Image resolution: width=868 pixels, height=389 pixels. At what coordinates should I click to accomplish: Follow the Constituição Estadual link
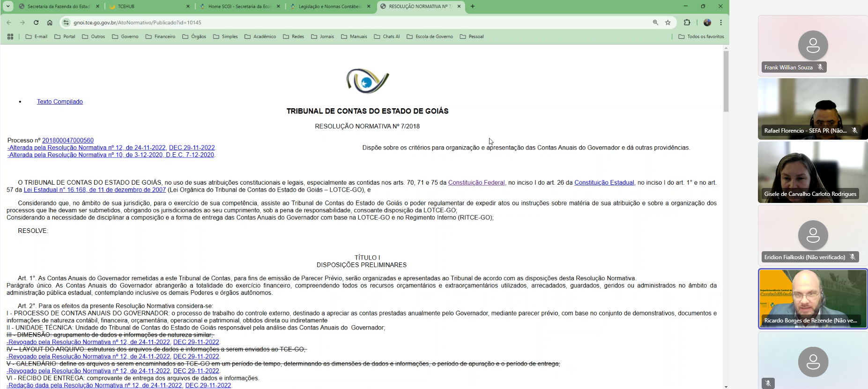[x=604, y=183]
